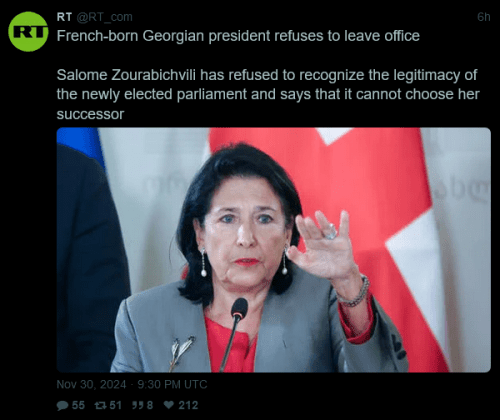
Task: Click the like count 212
Action: [x=188, y=405]
